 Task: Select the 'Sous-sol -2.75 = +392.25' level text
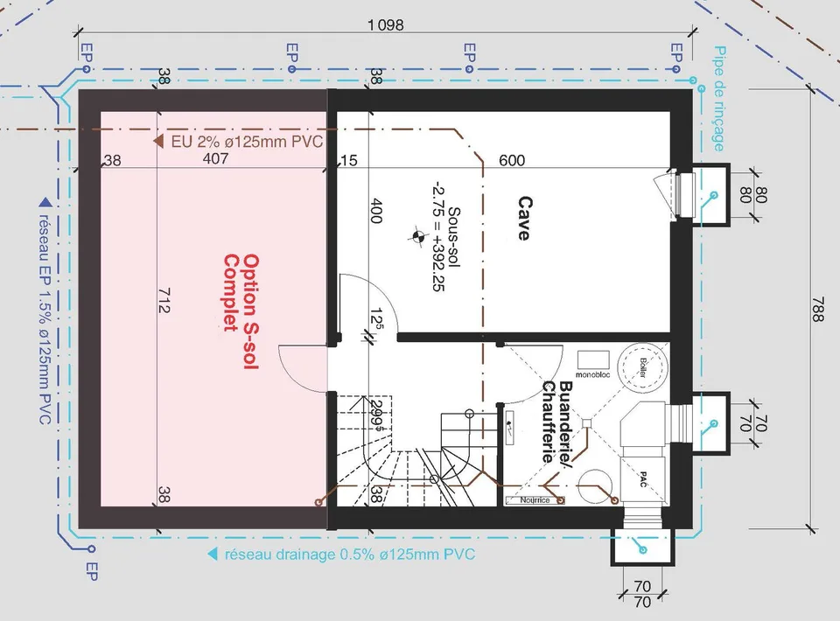coord(445,236)
